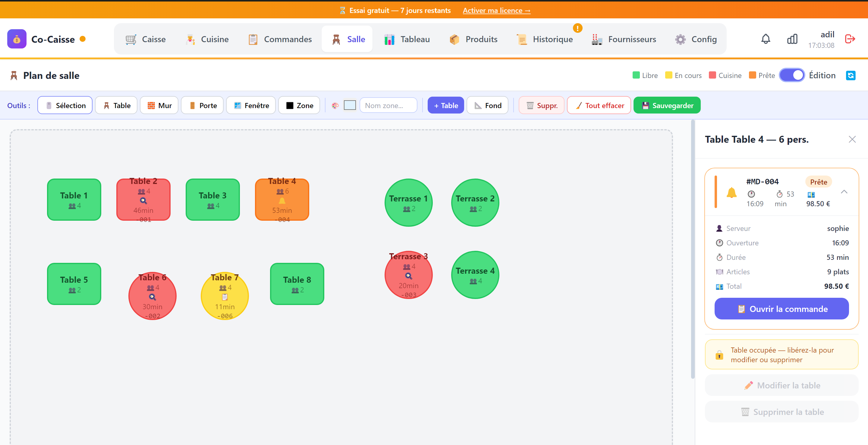868x445 pixels.
Task: Open the statistics bar chart icon
Action: pos(792,39)
